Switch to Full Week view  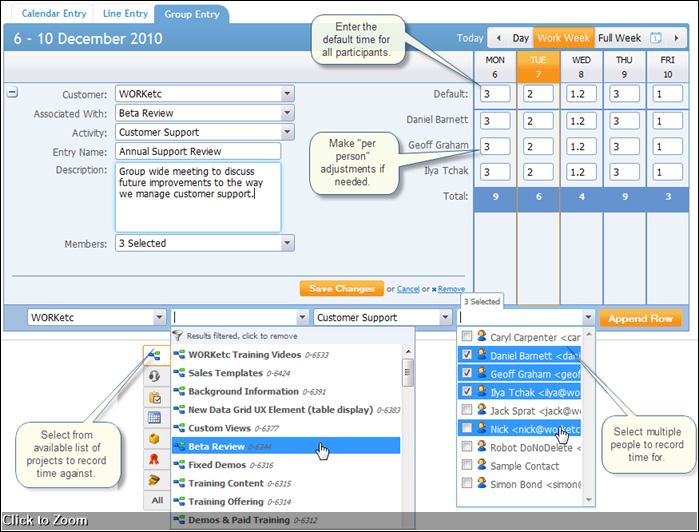click(x=619, y=38)
